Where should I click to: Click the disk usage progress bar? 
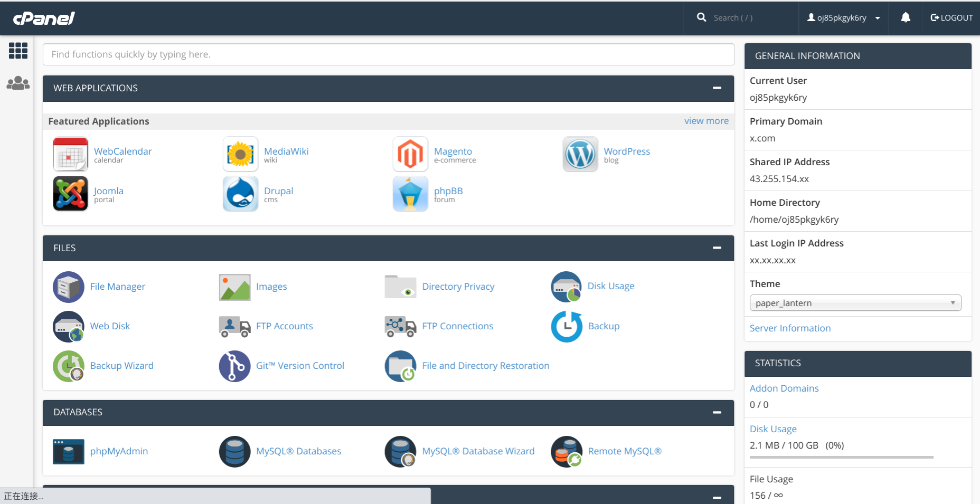842,457
